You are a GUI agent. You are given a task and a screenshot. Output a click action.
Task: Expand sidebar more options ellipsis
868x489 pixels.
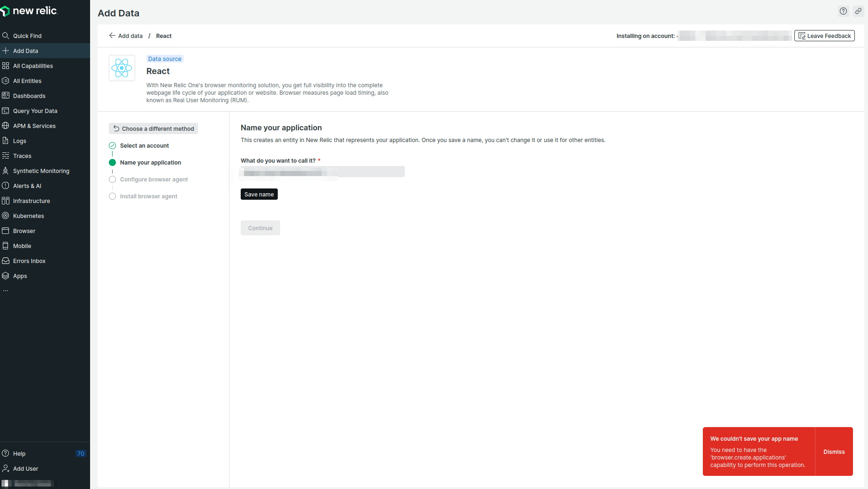6,291
